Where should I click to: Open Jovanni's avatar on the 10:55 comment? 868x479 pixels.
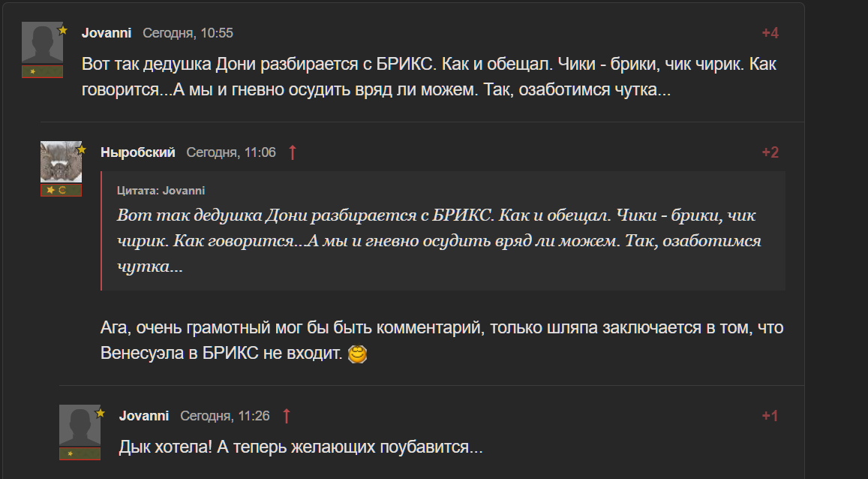(42, 43)
